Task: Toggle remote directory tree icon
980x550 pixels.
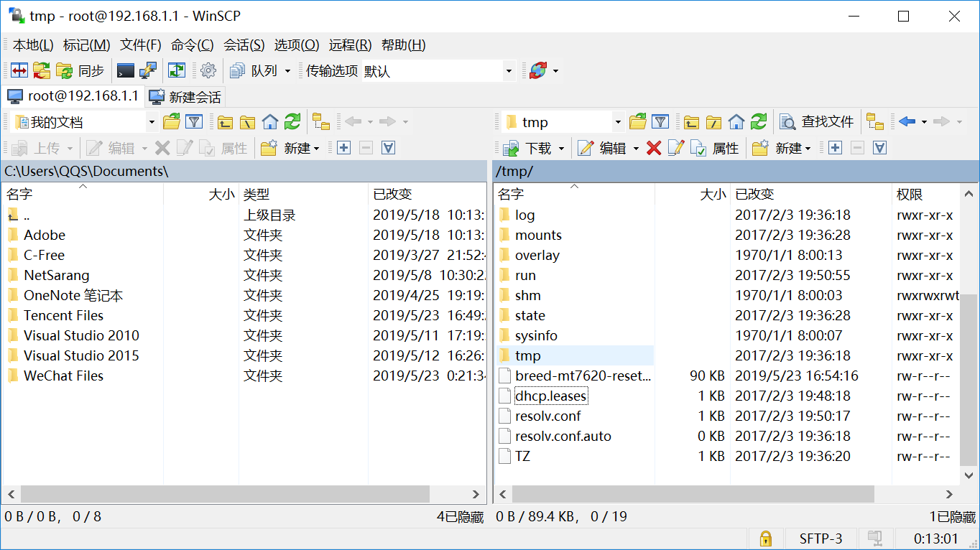Action: (875, 121)
